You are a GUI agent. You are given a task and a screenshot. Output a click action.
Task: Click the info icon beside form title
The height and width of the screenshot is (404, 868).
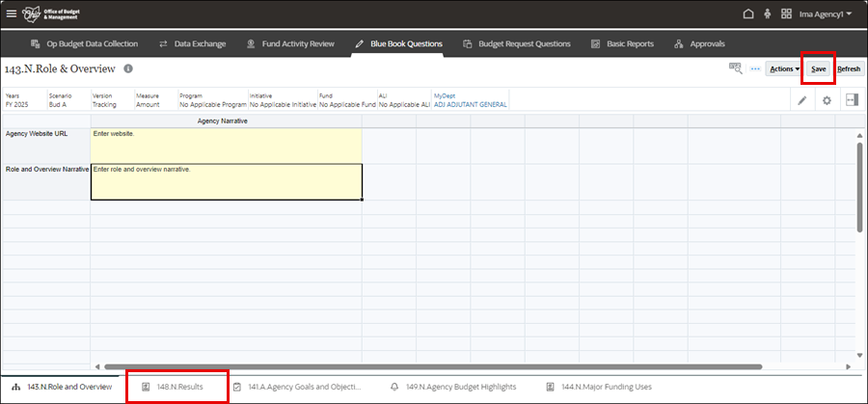click(x=128, y=69)
